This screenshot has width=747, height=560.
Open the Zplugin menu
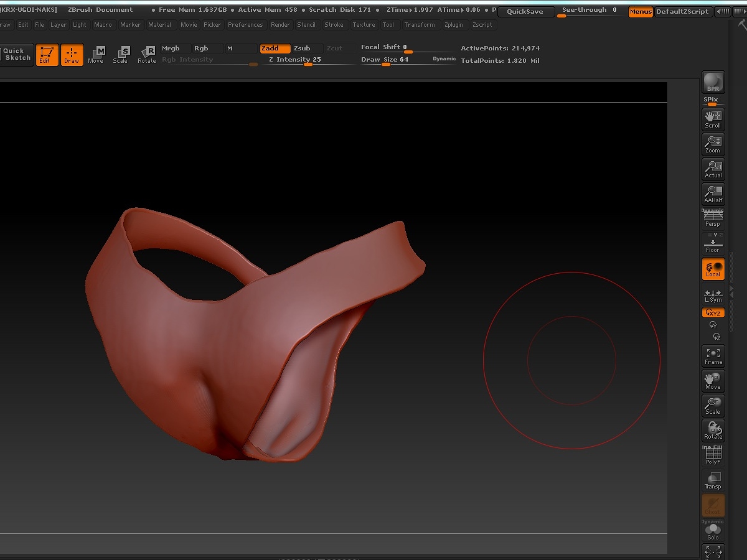pyautogui.click(x=454, y=25)
